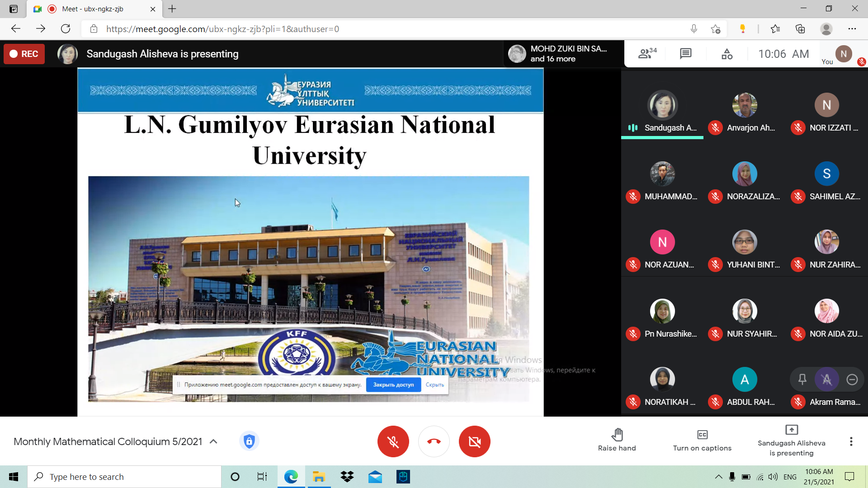The image size is (868, 488).
Task: Click muted mic icon beside Pn Nurashike
Action: pyautogui.click(x=633, y=334)
